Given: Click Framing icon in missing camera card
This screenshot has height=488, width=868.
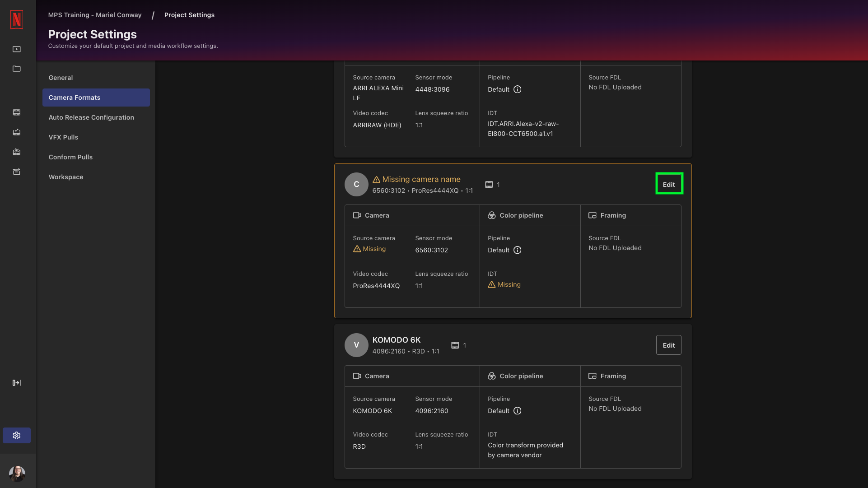Looking at the screenshot, I should pos(593,215).
